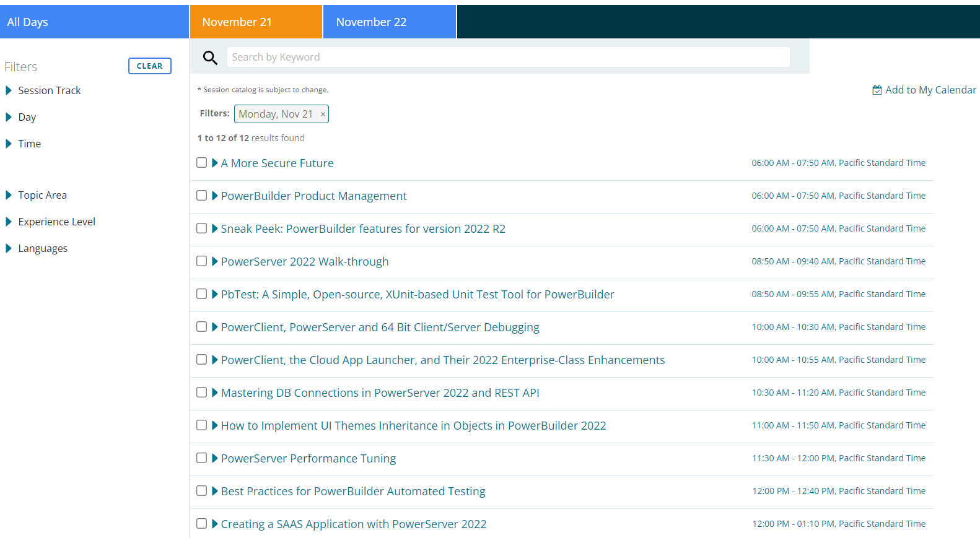The width and height of the screenshot is (980, 538).
Task: Expand arrow for UI Themes Inheritance session
Action: (x=215, y=425)
